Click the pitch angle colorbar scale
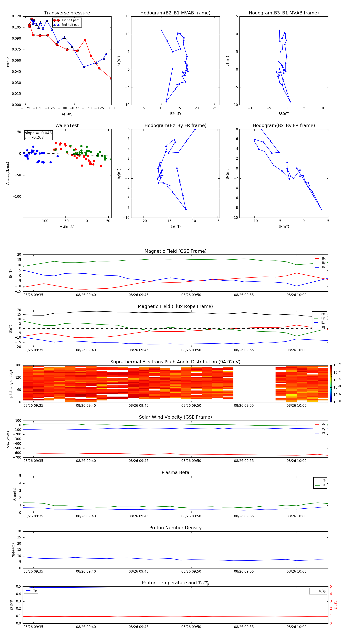Viewport: 351px width, 644px height. pyautogui.click(x=331, y=384)
